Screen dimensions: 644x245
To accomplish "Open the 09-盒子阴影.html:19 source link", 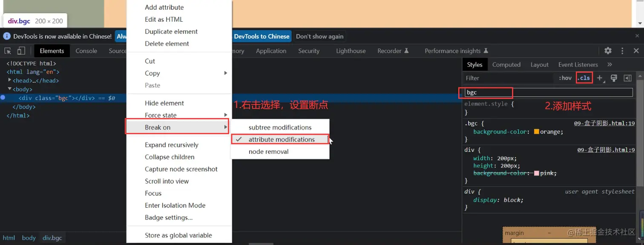I will coord(604,123).
